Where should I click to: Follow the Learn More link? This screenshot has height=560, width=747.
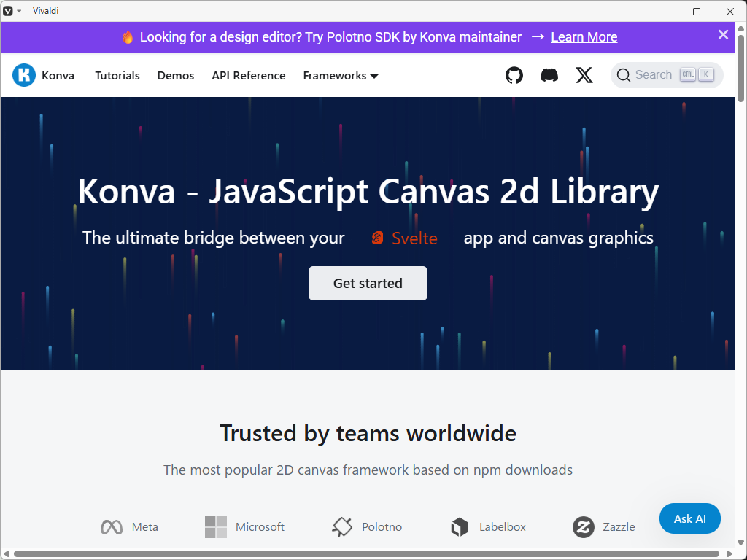pyautogui.click(x=584, y=37)
